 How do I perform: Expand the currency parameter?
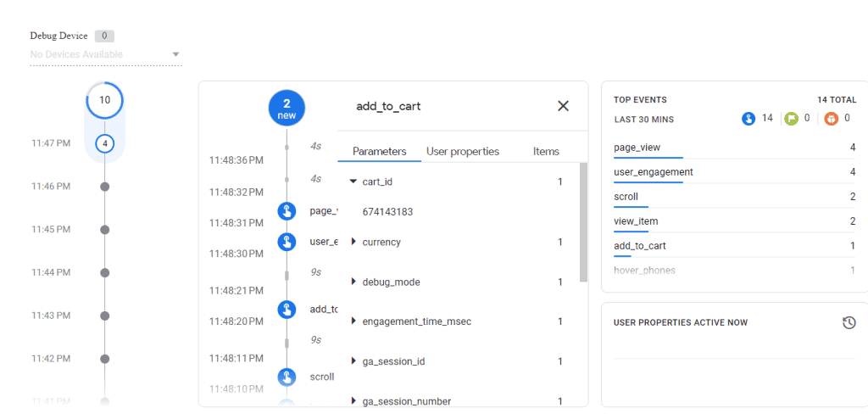[353, 243]
